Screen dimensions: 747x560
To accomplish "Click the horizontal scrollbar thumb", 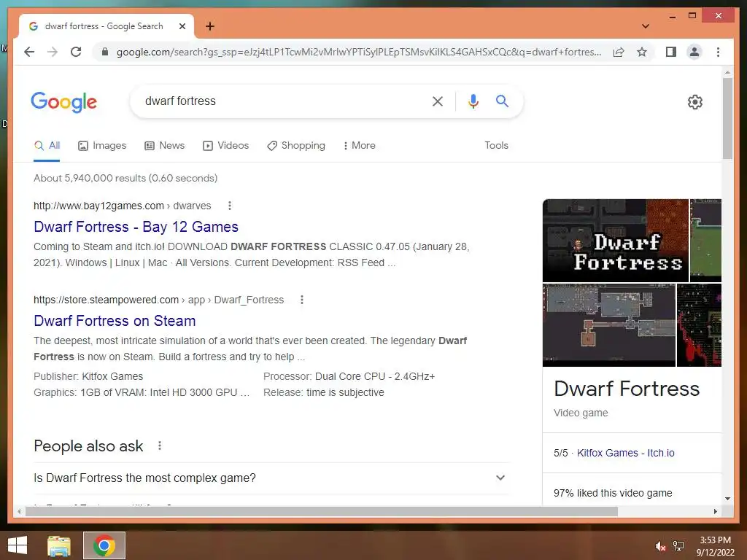I will pyautogui.click(x=322, y=511).
